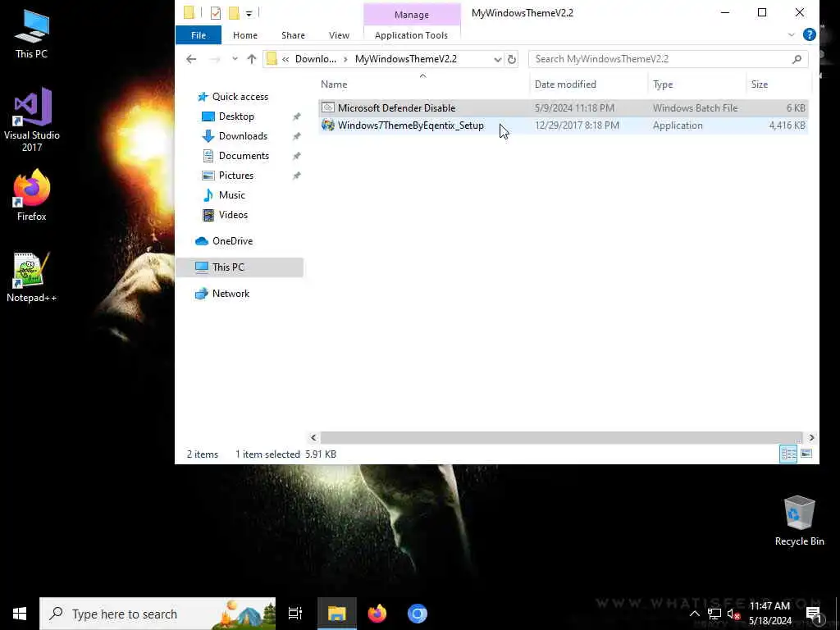Open Downloads in the navigation pane

point(242,136)
